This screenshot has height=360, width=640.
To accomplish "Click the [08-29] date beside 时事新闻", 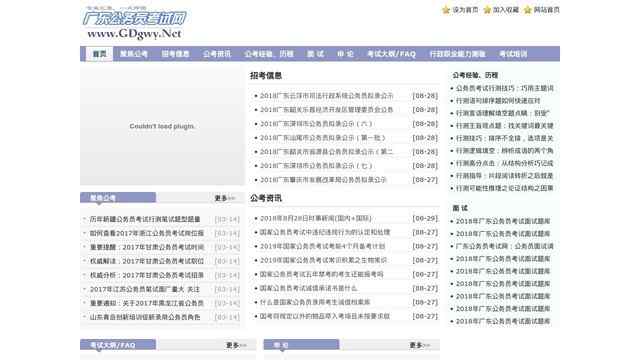I will click(425, 218).
